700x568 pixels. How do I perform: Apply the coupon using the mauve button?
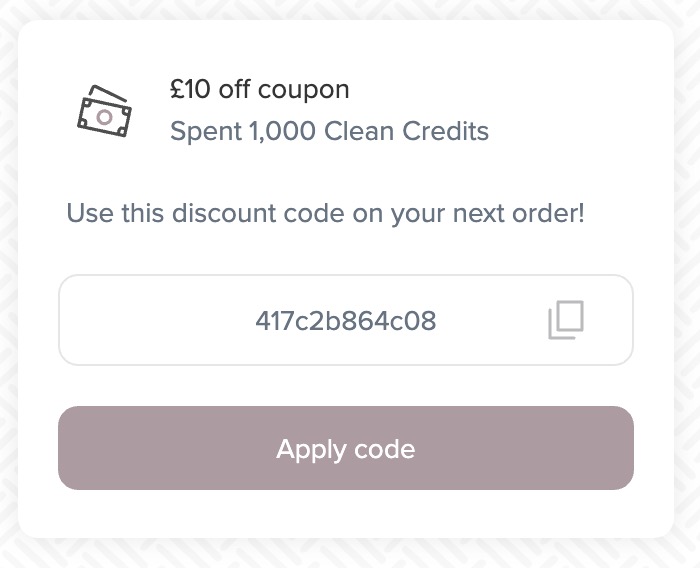[x=345, y=448]
